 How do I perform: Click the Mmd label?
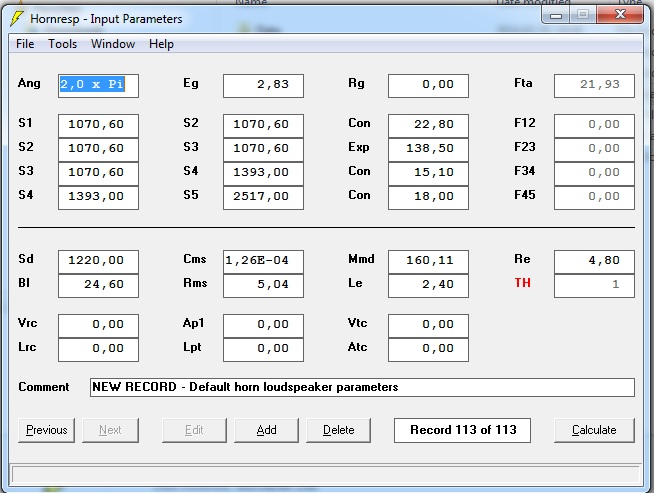coord(361,259)
